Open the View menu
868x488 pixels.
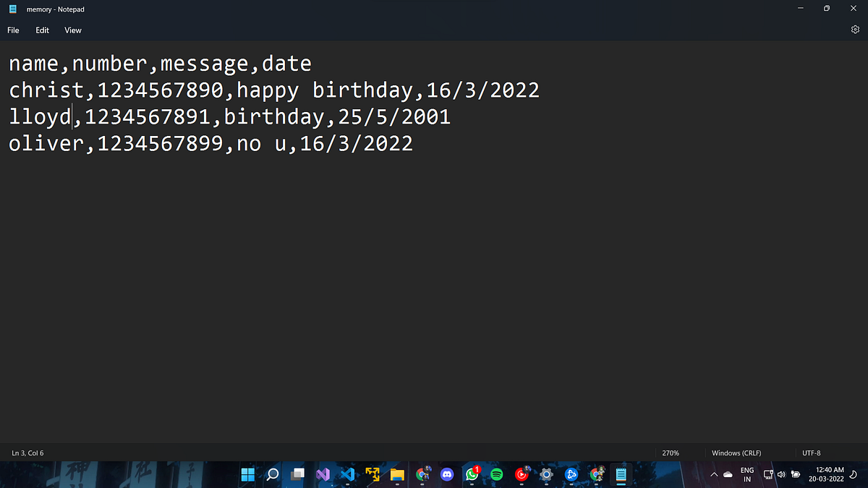72,30
